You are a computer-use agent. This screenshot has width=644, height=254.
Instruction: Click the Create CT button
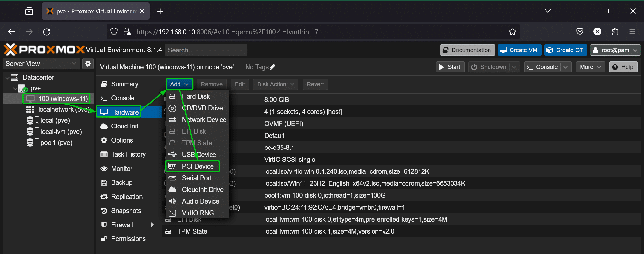(566, 50)
